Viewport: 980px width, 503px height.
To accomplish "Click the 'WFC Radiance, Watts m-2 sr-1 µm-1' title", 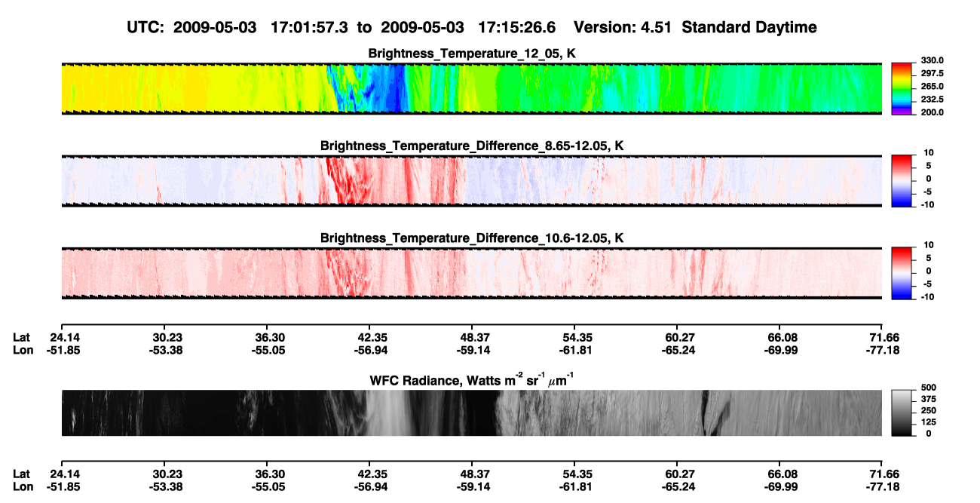I will 471,380.
